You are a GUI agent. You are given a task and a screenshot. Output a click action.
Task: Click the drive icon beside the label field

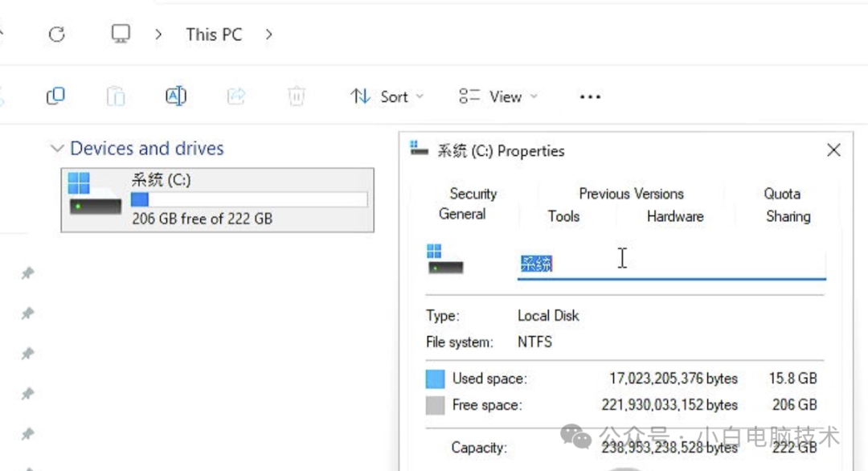(x=444, y=259)
